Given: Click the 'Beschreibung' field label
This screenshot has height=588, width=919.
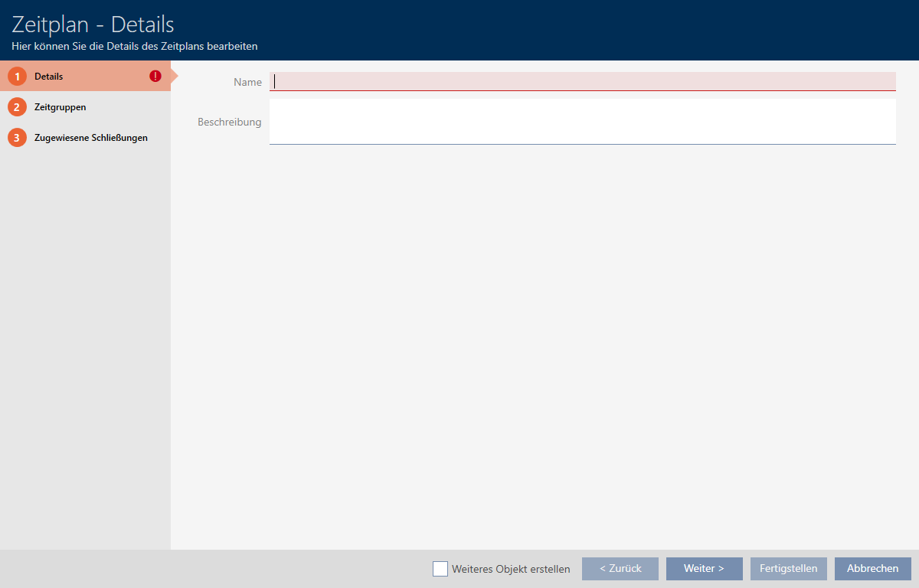Looking at the screenshot, I should [x=229, y=122].
